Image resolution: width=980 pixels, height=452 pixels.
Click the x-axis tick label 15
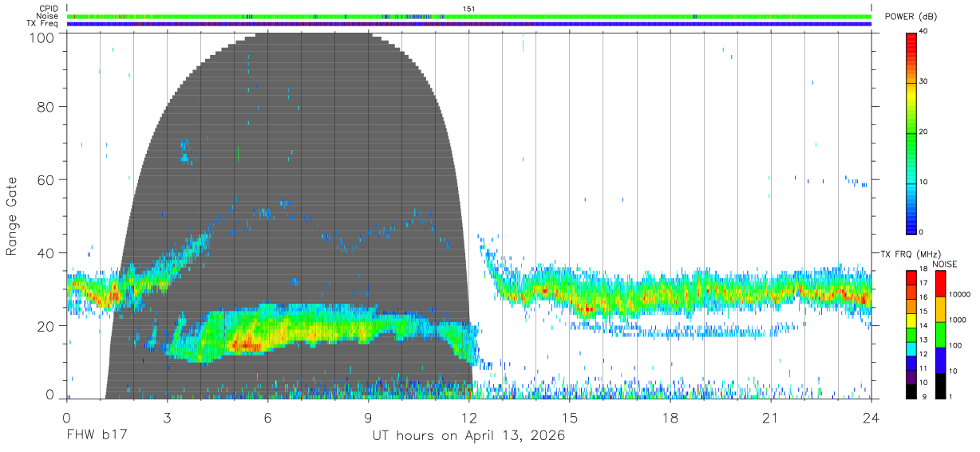(x=570, y=418)
